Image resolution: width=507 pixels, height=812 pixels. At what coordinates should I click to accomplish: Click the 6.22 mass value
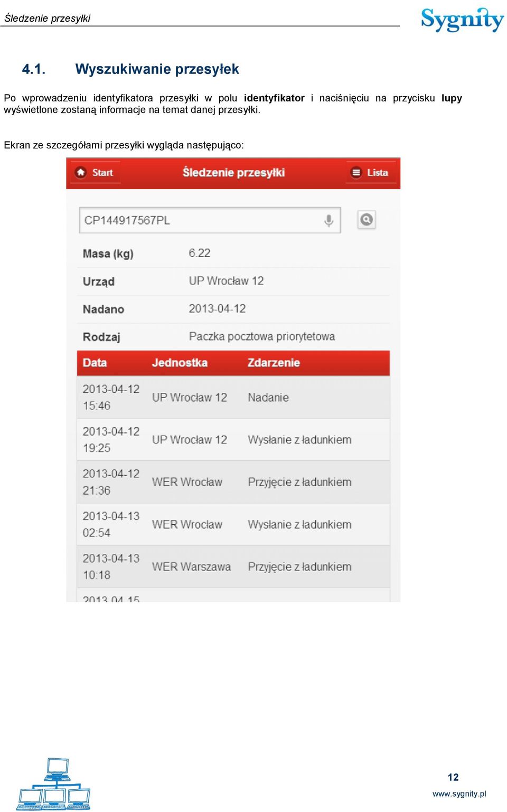point(200,253)
